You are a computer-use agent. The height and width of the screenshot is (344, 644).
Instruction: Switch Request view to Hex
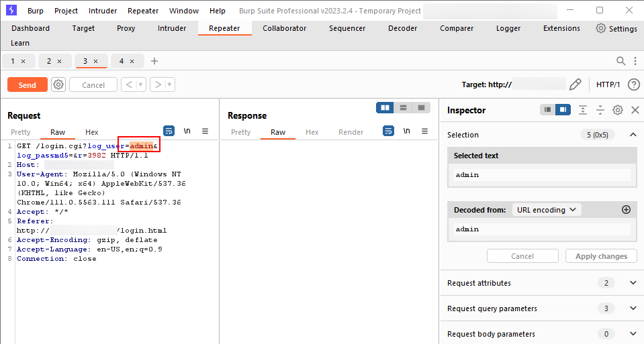coord(91,132)
